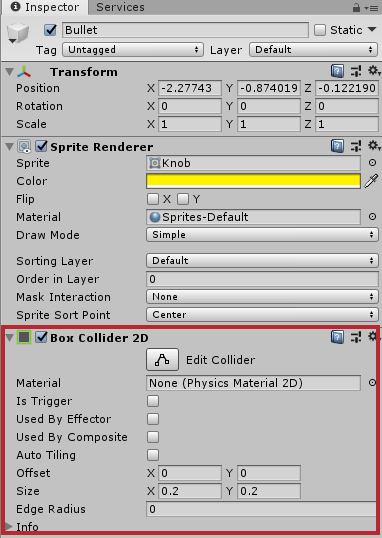The height and width of the screenshot is (538, 382).
Task: Click the Sprite Renderer Material object picker circle
Action: (x=372, y=217)
